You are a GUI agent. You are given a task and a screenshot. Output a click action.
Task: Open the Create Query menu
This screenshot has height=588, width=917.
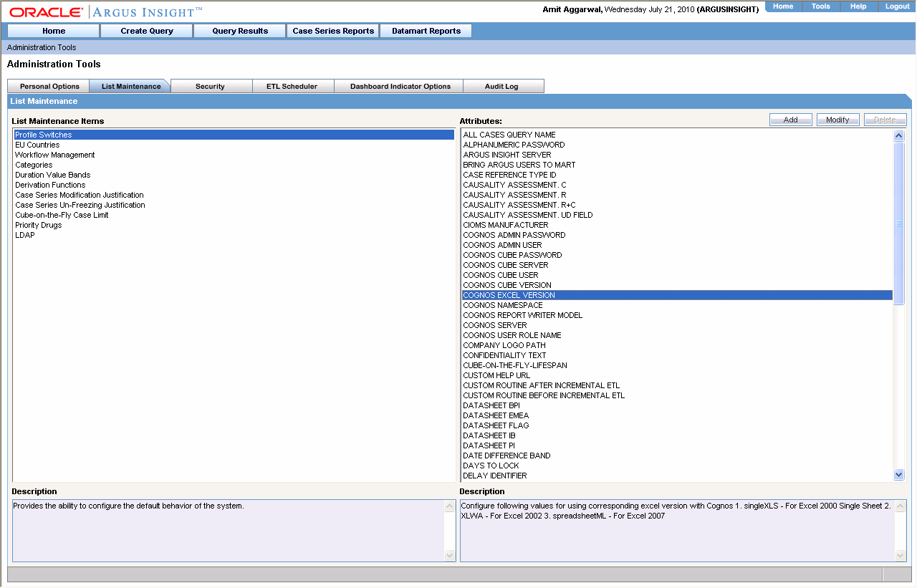tap(147, 31)
